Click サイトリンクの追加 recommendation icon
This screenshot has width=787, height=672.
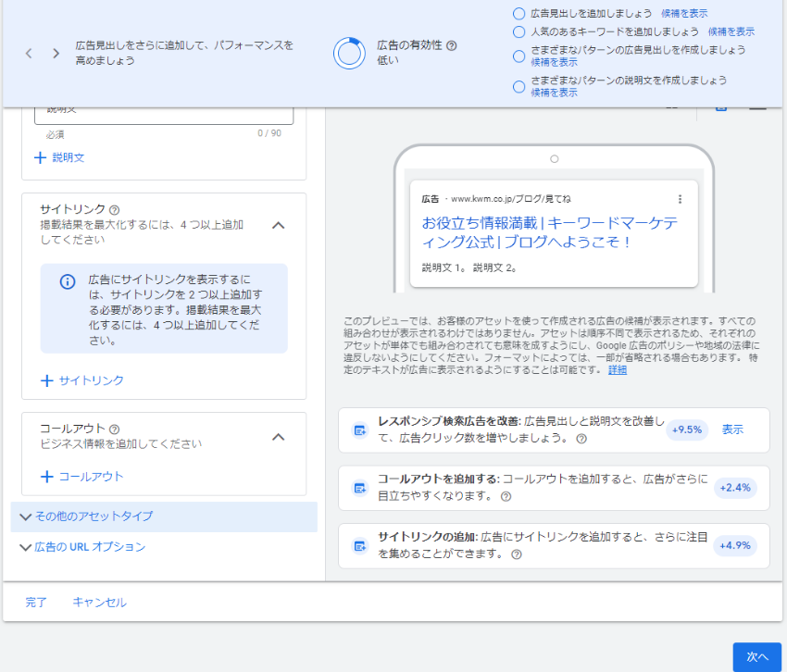pyautogui.click(x=360, y=545)
